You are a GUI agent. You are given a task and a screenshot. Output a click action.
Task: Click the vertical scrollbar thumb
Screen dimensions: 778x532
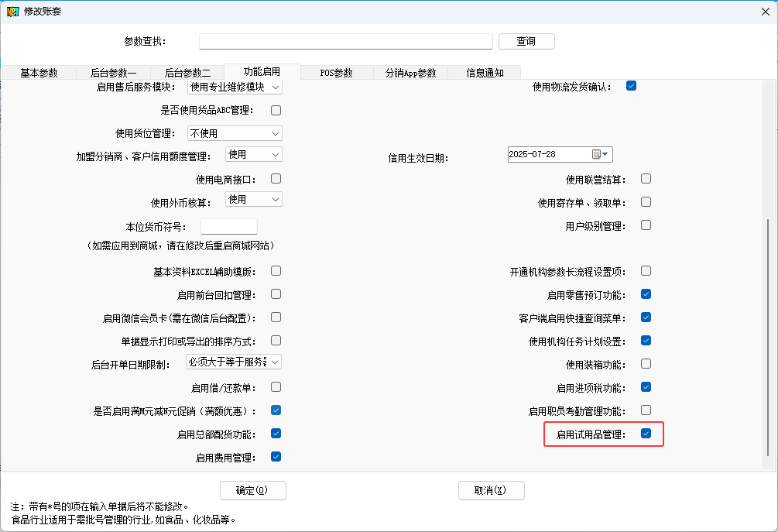tap(769, 338)
